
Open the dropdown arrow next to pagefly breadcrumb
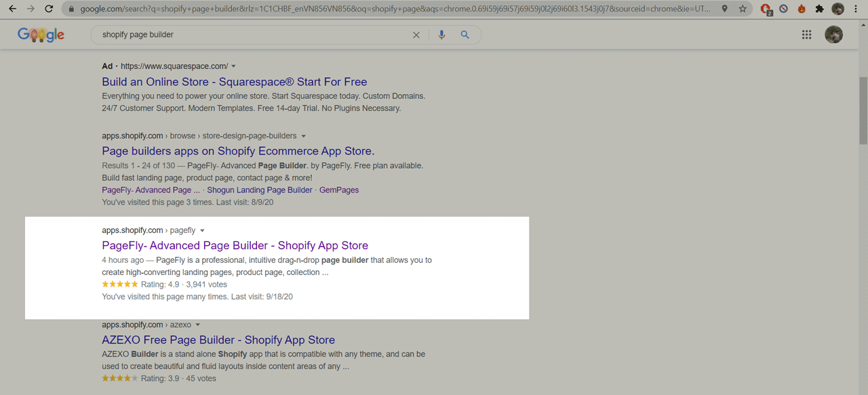click(x=202, y=231)
